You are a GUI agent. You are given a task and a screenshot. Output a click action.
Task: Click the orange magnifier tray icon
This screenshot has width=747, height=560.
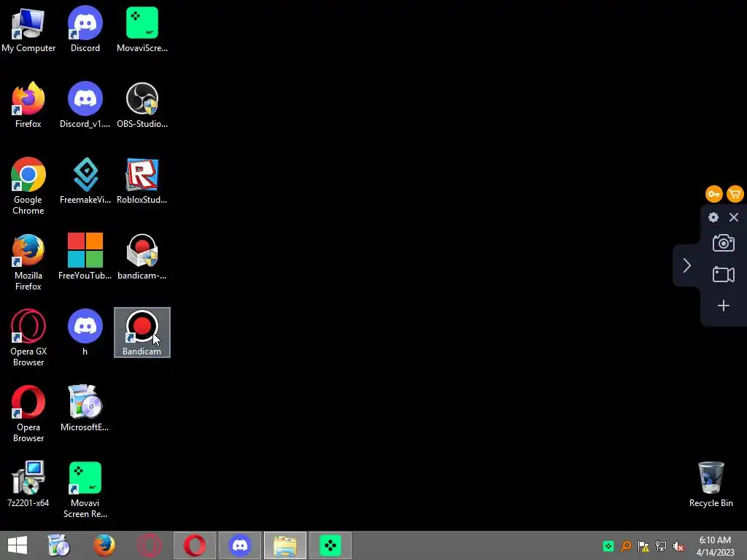pos(625,545)
